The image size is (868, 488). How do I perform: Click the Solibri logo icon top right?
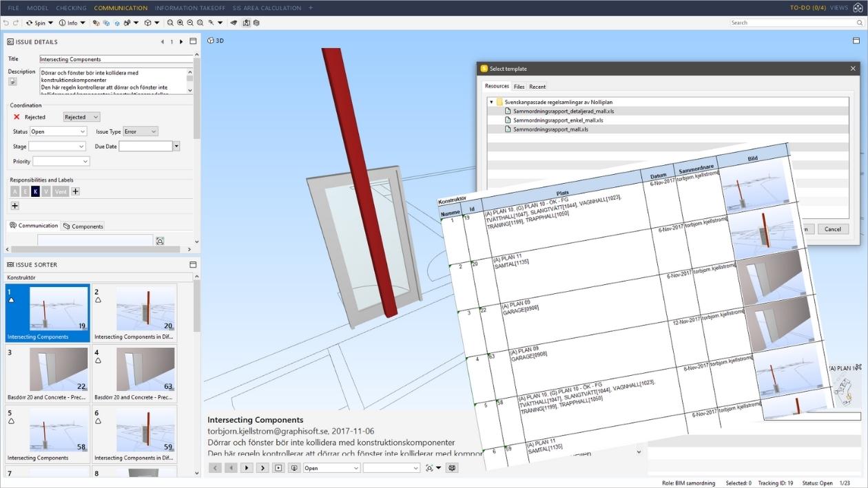(858, 8)
